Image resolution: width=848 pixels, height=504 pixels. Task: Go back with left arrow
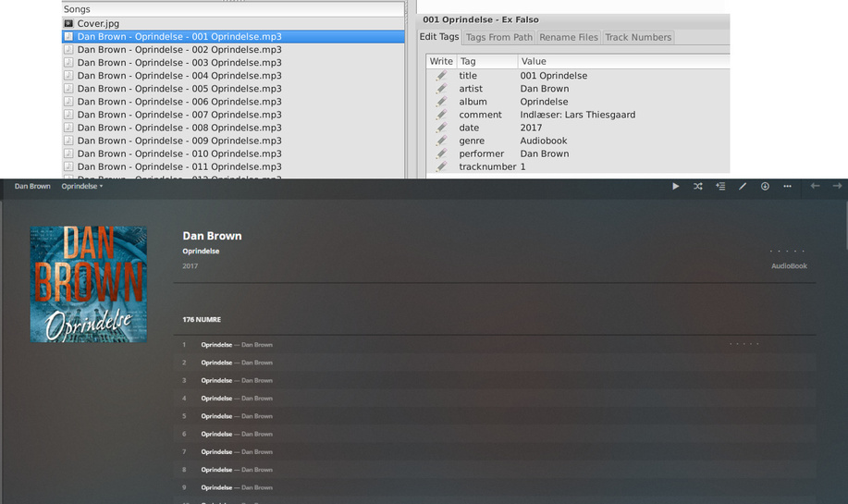click(815, 186)
